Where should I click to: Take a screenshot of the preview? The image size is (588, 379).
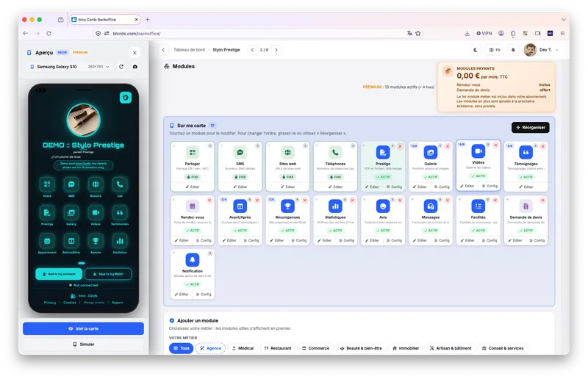135,67
